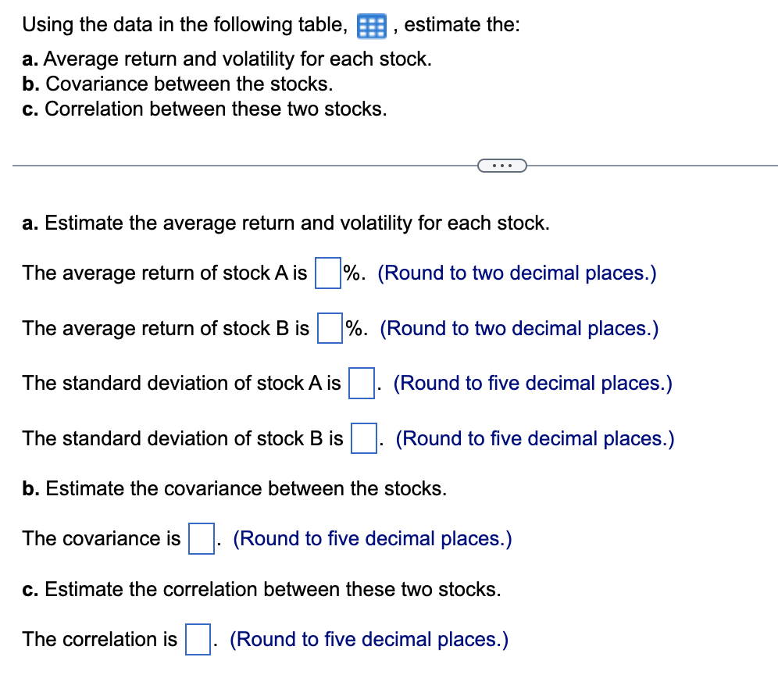This screenshot has width=778, height=700.
Task: Click the 'Round to two decimal places' hint for stock A
Action: tap(517, 273)
